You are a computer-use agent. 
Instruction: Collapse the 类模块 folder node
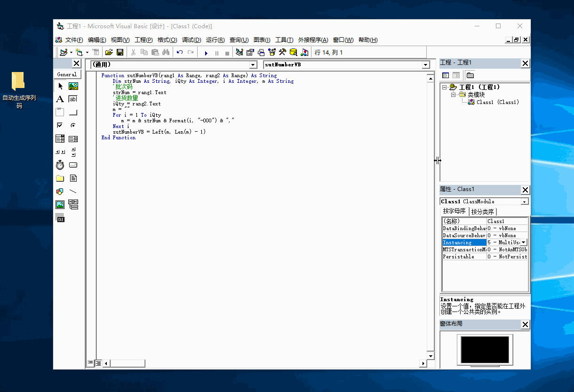coord(454,95)
